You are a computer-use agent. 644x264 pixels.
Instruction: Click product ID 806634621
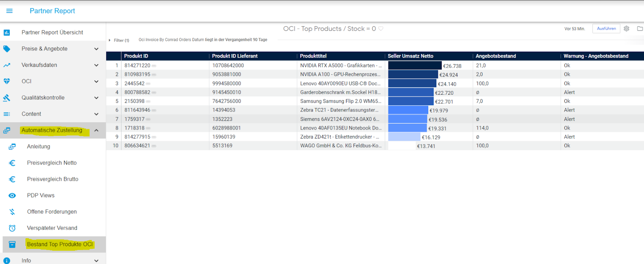coord(137,146)
